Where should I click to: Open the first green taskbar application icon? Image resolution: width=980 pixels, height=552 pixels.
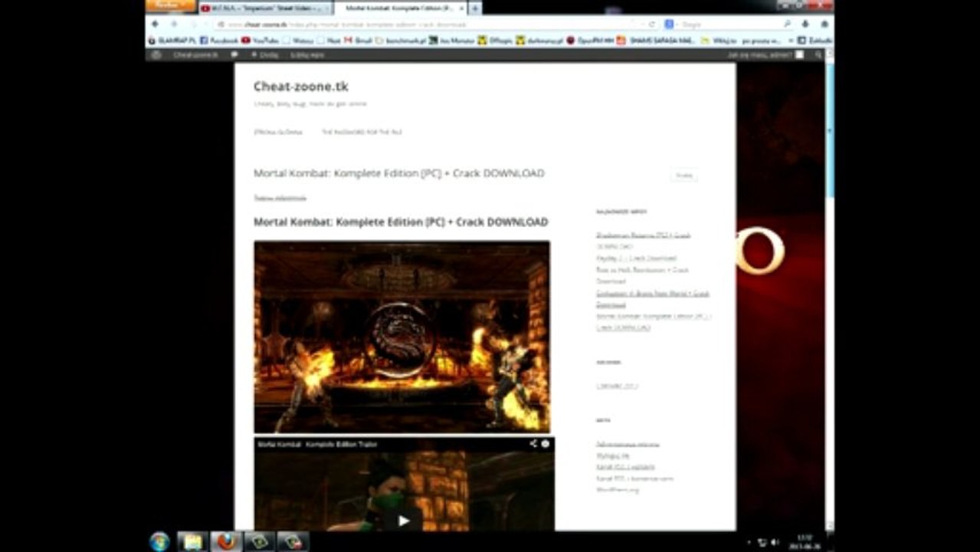(x=260, y=541)
